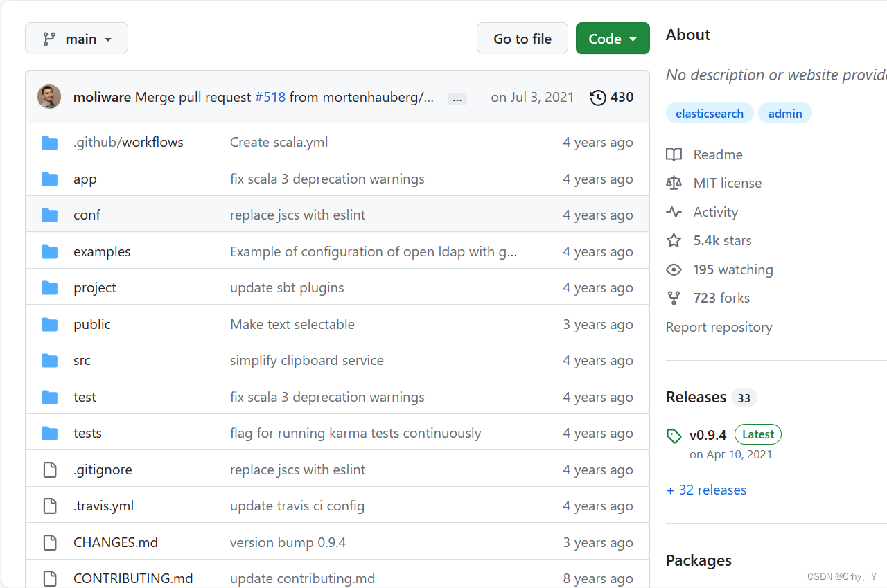The height and width of the screenshot is (588, 887).
Task: Star the repository via 5.4k stars
Action: (x=721, y=240)
